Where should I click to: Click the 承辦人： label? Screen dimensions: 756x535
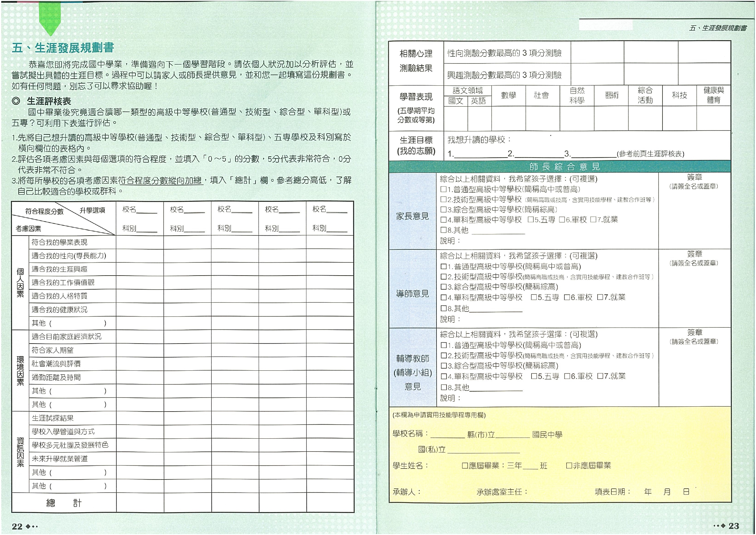pos(407,492)
